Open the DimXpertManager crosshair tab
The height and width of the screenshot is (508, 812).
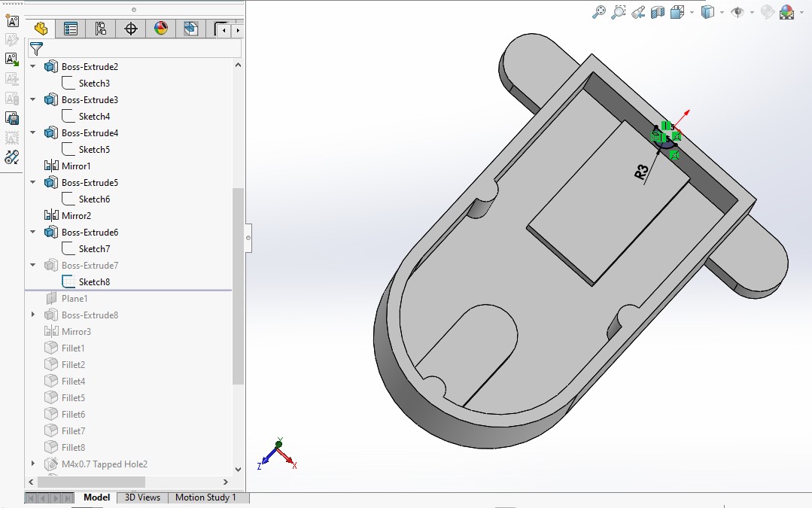pos(131,29)
